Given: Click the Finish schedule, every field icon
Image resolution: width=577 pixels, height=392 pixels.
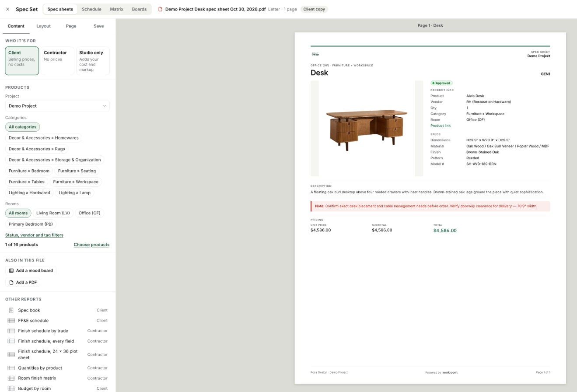Looking at the screenshot, I should 11,341.
